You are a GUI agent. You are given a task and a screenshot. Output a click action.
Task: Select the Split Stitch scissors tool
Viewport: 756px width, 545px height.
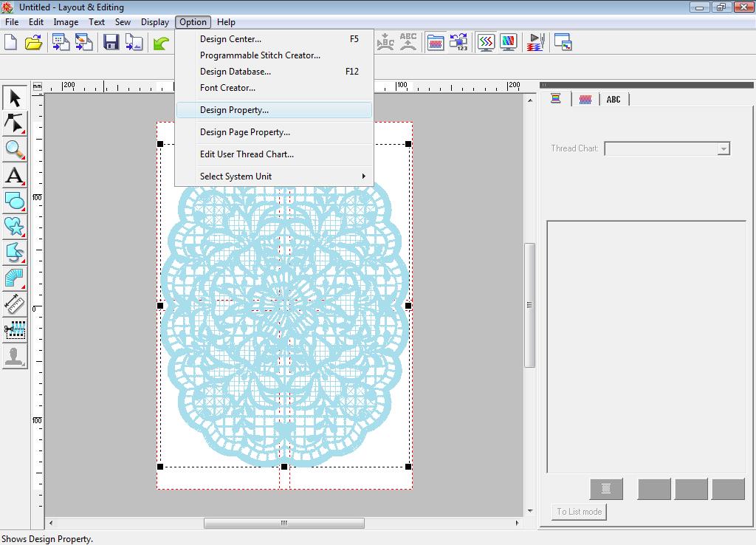[x=15, y=330]
